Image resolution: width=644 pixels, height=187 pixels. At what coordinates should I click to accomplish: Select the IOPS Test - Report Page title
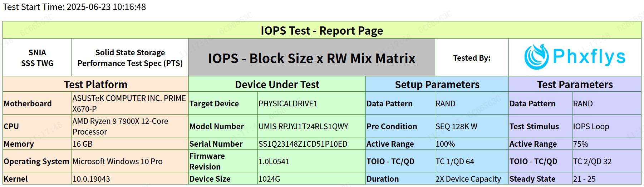tap(321, 31)
